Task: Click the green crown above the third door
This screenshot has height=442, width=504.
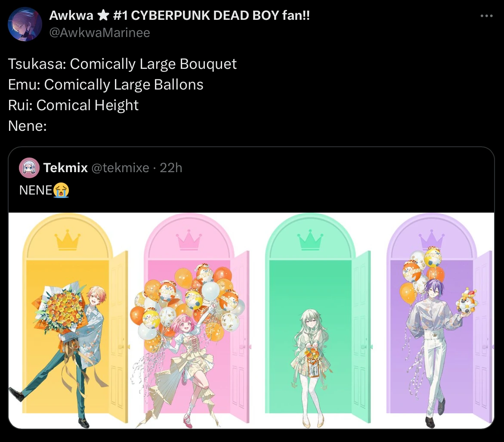Action: point(310,239)
